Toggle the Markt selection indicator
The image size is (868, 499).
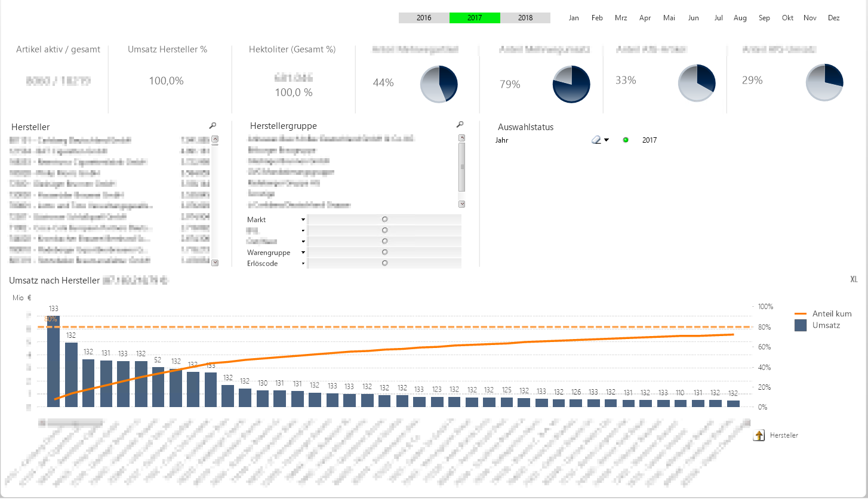click(384, 220)
